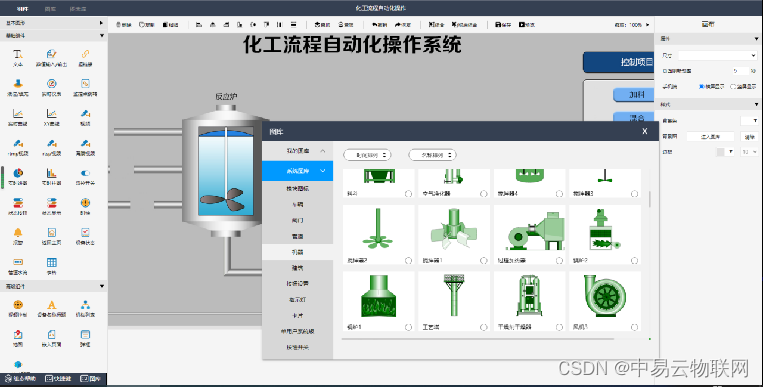This screenshot has height=387, width=763.
Task: Collapse the My Library section chevron
Action: pos(323,151)
